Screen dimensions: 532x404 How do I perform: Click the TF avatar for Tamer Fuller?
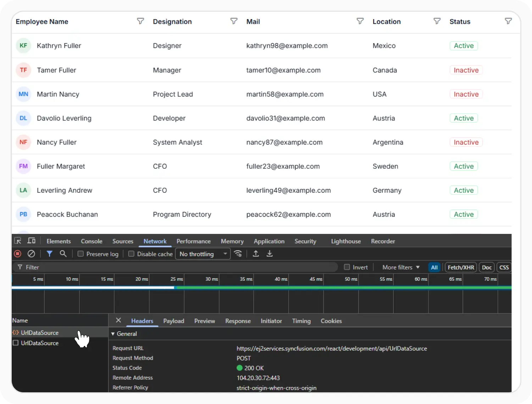tap(23, 70)
